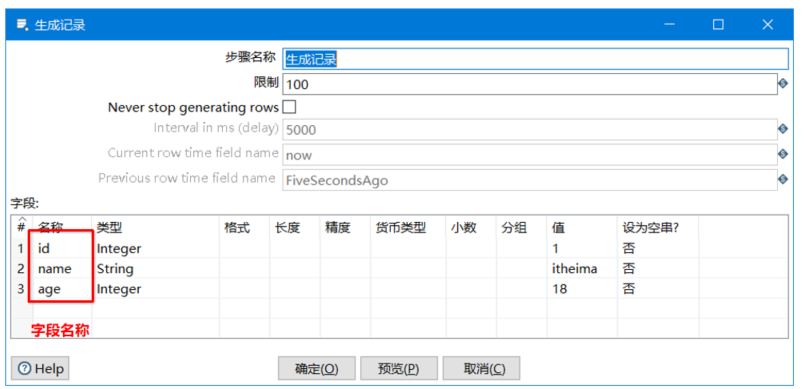Click the 否 cell in the age row
The image size is (804, 389).
tap(658, 289)
